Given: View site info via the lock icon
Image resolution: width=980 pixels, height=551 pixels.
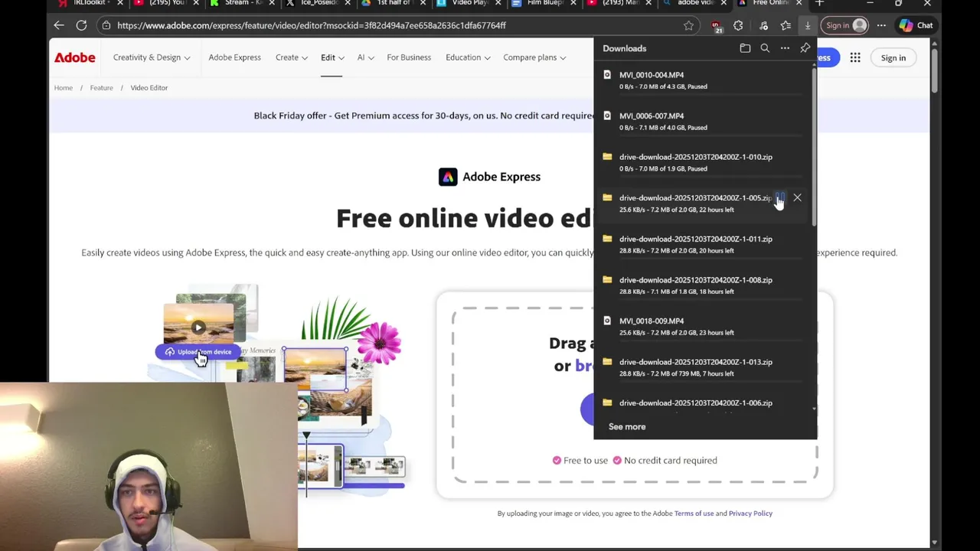Looking at the screenshot, I should [106, 25].
